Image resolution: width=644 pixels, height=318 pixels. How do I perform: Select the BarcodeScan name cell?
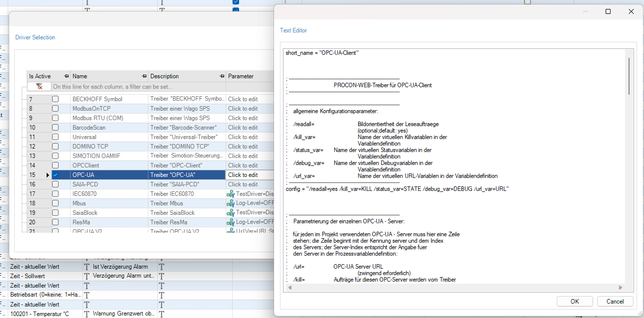109,128
